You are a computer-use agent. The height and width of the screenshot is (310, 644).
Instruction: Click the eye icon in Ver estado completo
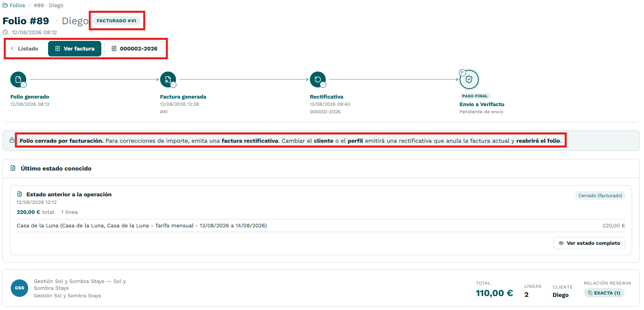coord(561,243)
